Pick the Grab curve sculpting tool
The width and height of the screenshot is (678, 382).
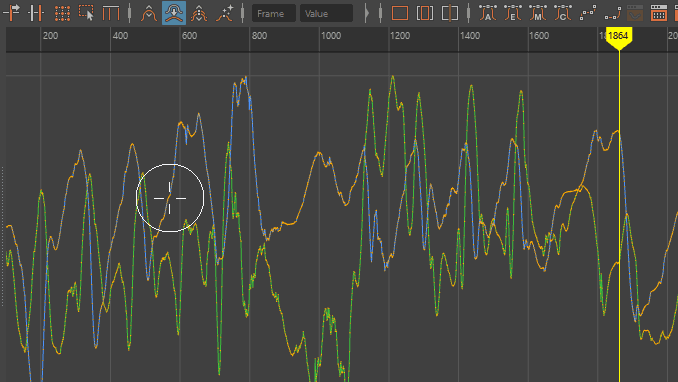click(149, 13)
